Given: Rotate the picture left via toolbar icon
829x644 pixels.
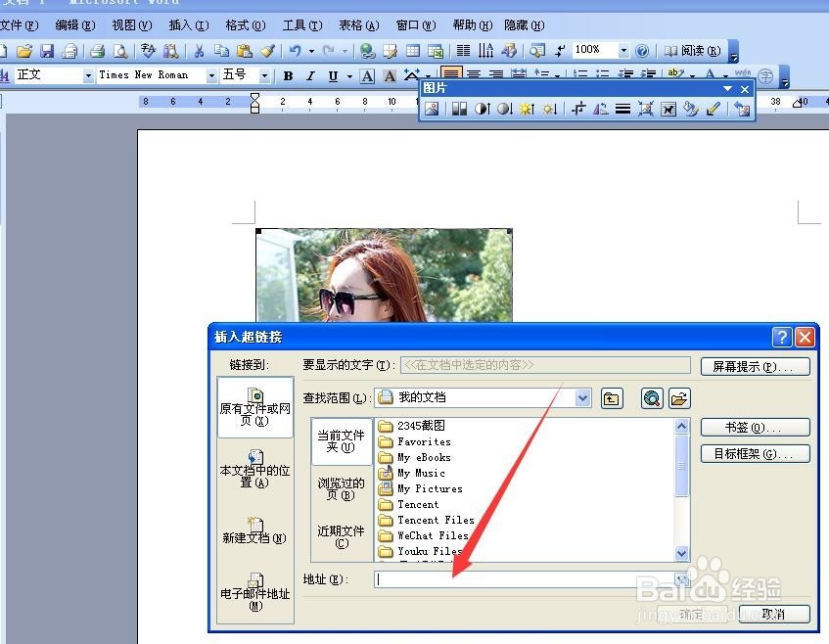Looking at the screenshot, I should point(600,108).
